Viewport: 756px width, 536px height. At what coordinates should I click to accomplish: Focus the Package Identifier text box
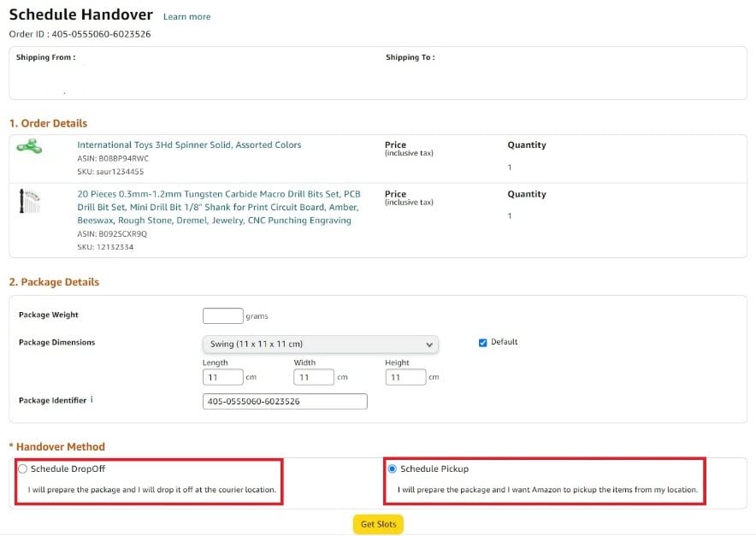pyautogui.click(x=285, y=402)
